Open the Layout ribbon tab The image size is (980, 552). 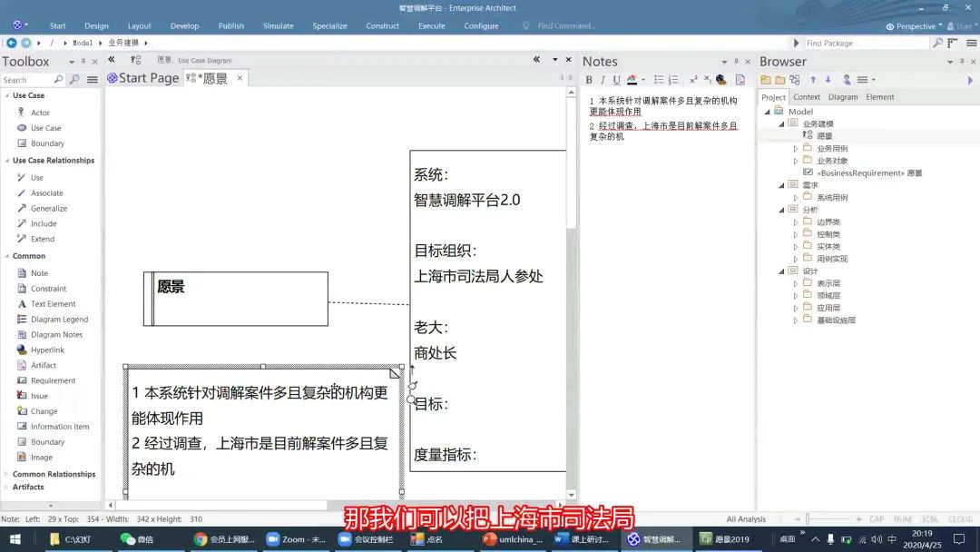pyautogui.click(x=140, y=26)
